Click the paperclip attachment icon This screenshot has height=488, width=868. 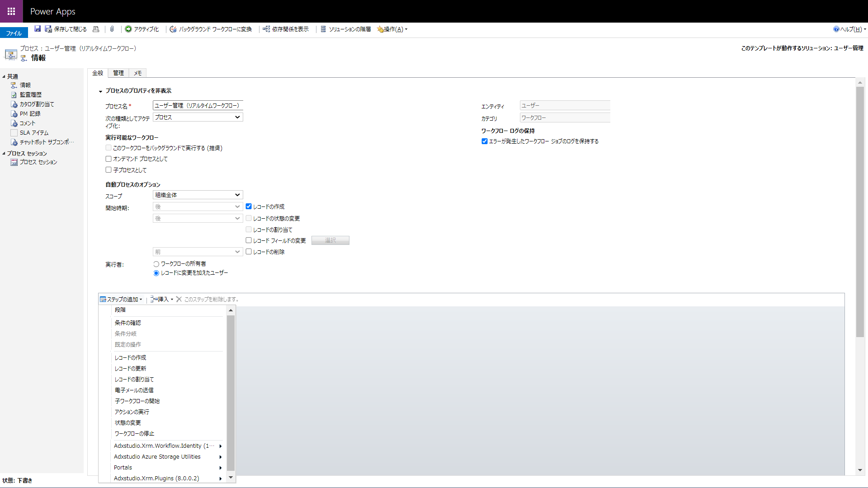[112, 29]
